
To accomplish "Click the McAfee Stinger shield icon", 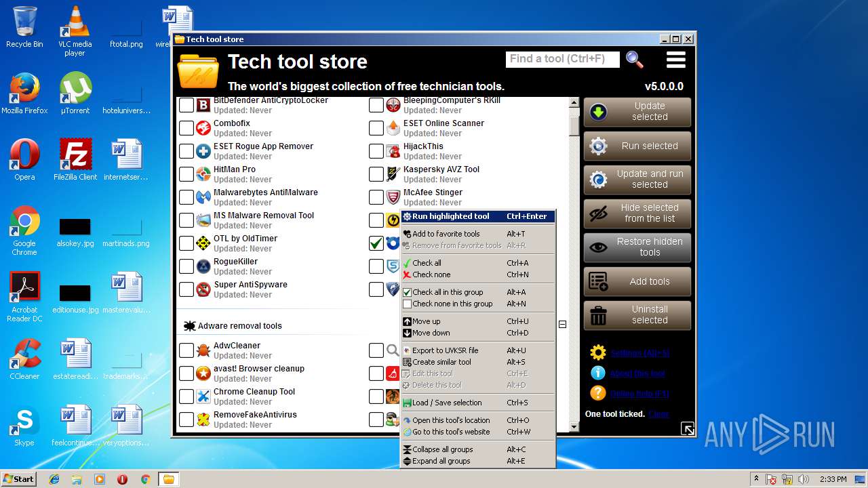I will pos(393,197).
